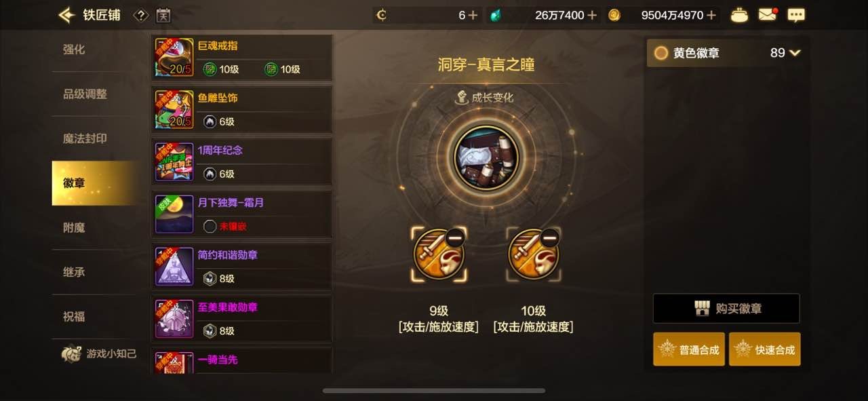Open the calendar icon in the header

[x=163, y=15]
